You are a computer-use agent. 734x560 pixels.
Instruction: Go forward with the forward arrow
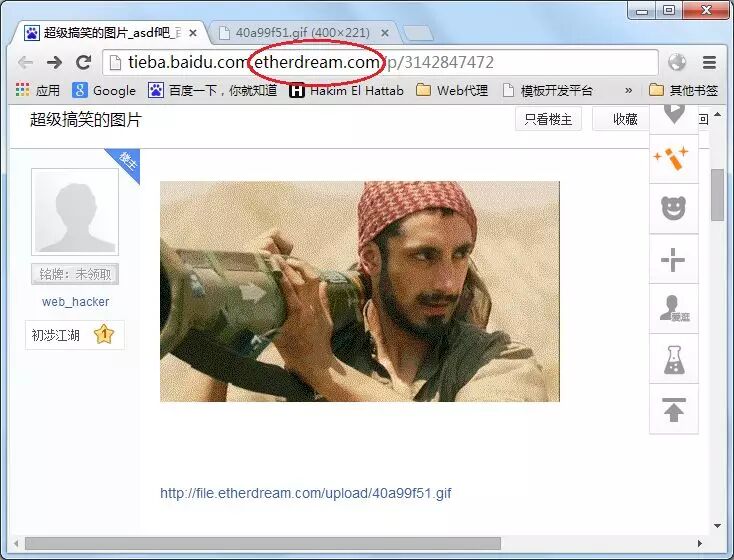coord(54,62)
